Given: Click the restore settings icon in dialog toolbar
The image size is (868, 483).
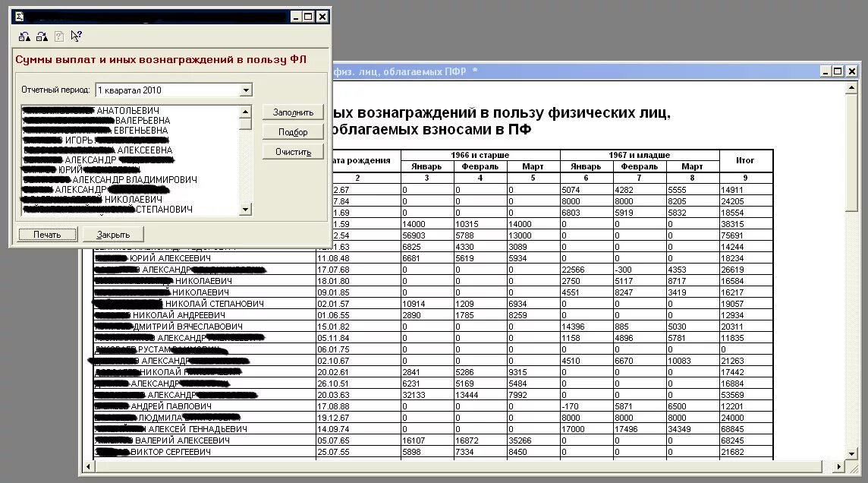Looking at the screenshot, I should tap(24, 36).
